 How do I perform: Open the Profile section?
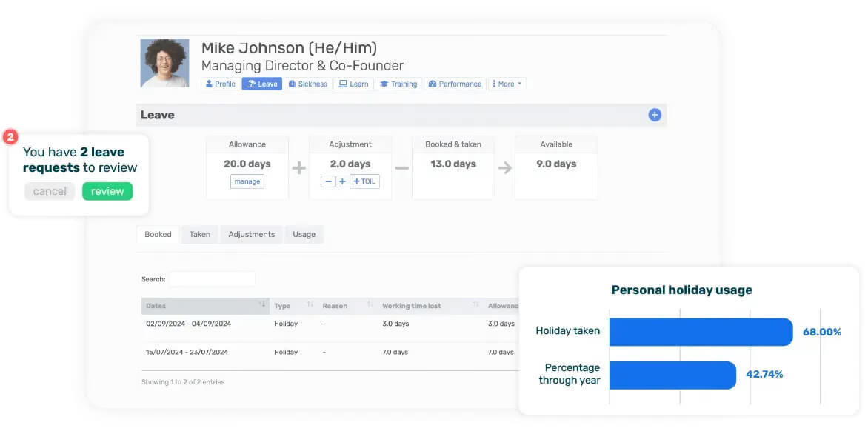point(220,84)
